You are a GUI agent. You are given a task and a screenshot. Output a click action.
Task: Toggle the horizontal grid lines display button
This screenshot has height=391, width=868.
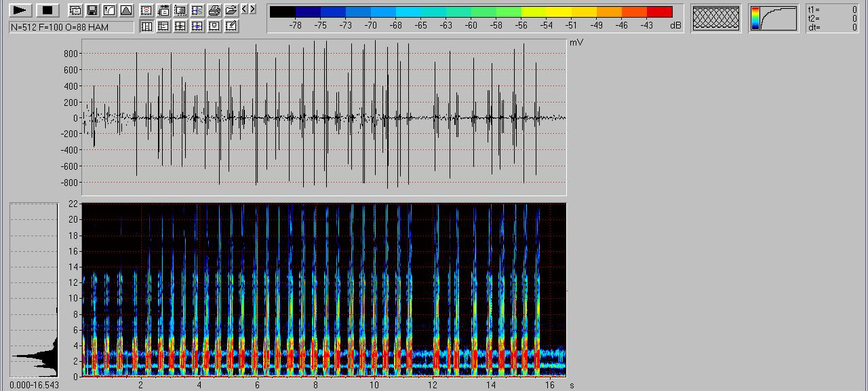163,26
